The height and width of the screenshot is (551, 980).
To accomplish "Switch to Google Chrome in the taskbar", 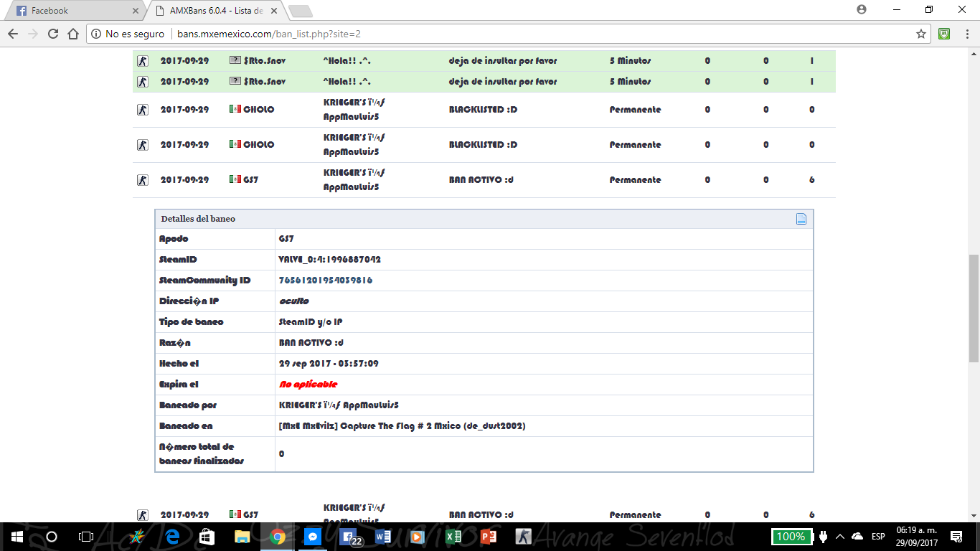I will coord(277,536).
